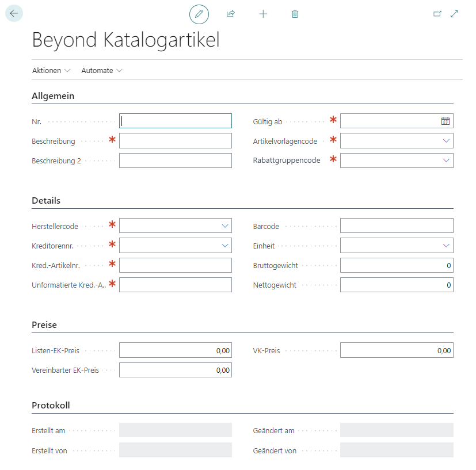Click the Herstellercode label

55,226
